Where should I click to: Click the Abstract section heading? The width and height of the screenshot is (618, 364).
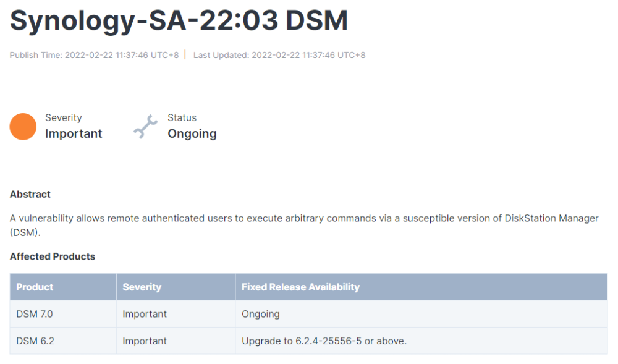[x=30, y=194]
